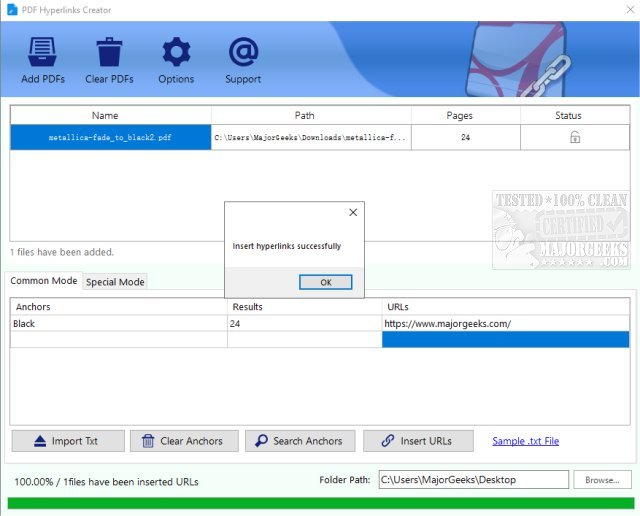The image size is (640, 516).
Task: Click the Clear Anchors button
Action: tap(185, 441)
